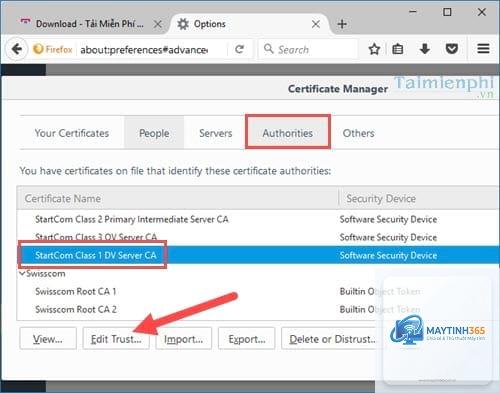This screenshot has width=500, height=393.
Task: Open a new tab with plus icon
Action: (x=342, y=24)
